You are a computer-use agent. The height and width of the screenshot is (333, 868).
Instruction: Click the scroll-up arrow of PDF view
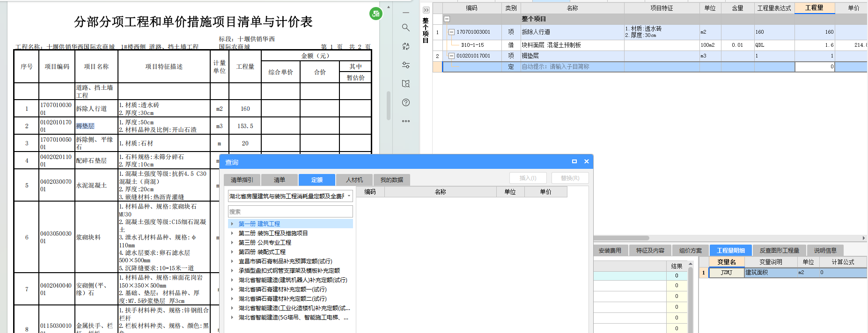(388, 7)
